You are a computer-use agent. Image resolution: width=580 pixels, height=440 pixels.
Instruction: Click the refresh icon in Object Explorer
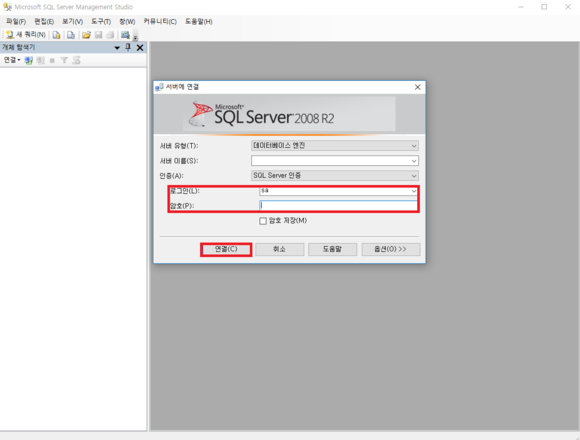point(77,60)
